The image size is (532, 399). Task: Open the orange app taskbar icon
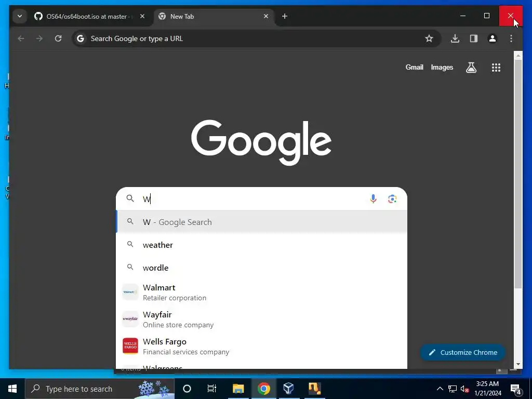point(314,389)
